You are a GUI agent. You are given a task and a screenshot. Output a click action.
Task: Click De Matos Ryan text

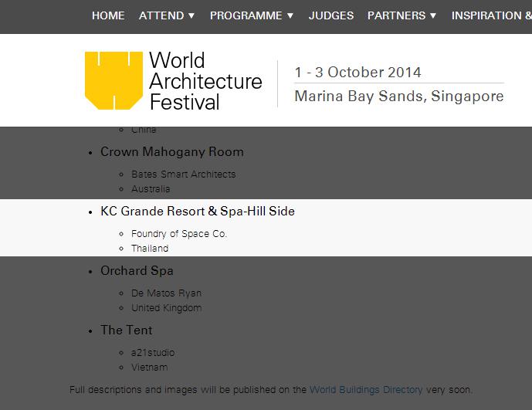pyautogui.click(x=166, y=293)
